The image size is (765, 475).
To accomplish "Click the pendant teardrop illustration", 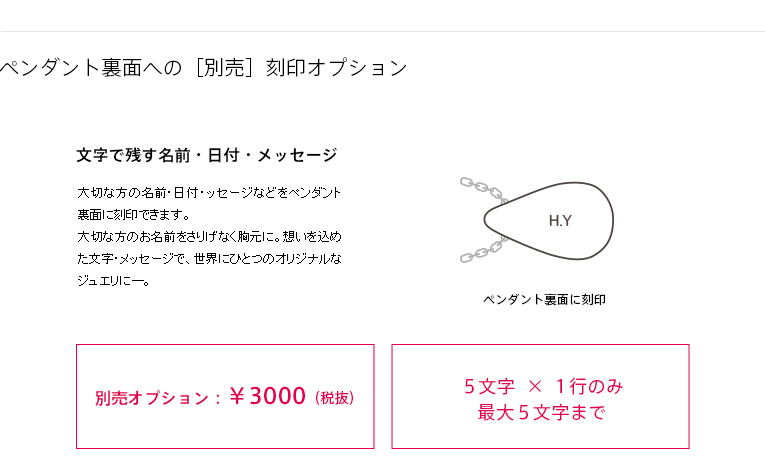I will tap(549, 220).
